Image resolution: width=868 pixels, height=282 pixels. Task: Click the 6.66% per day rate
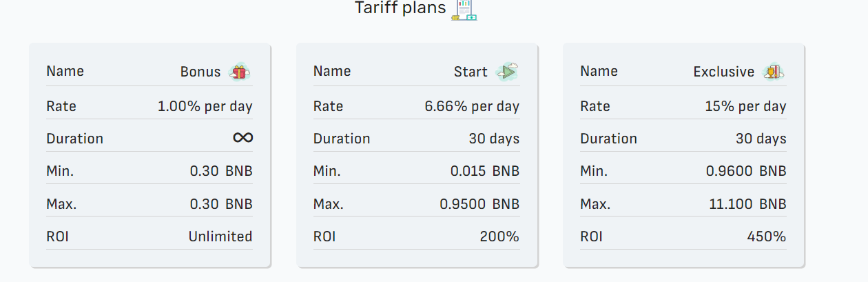point(472,106)
